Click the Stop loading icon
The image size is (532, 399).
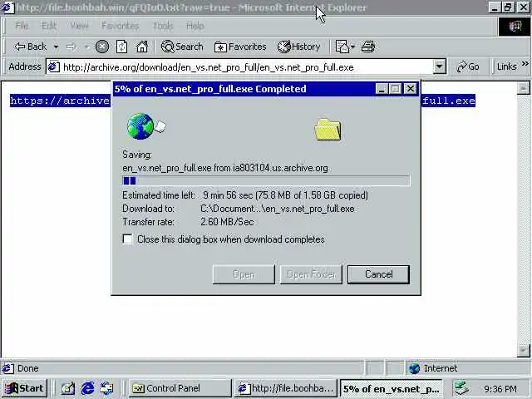[x=101, y=47]
